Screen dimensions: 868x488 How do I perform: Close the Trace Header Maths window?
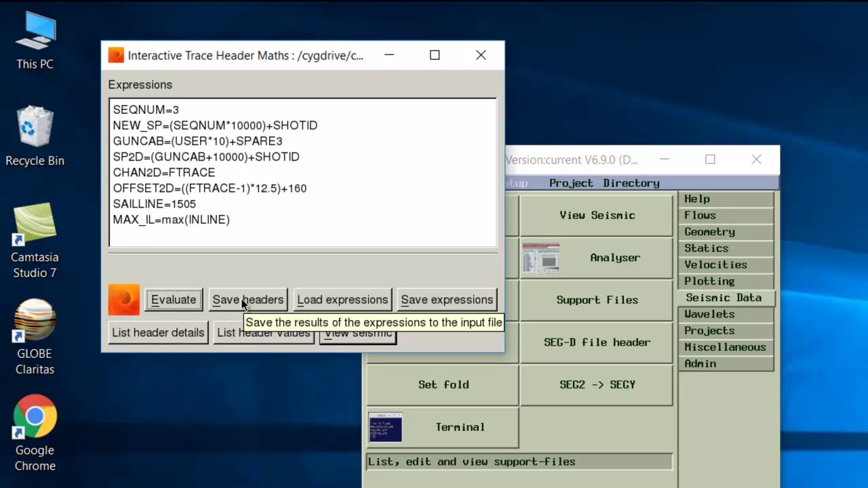coord(481,56)
